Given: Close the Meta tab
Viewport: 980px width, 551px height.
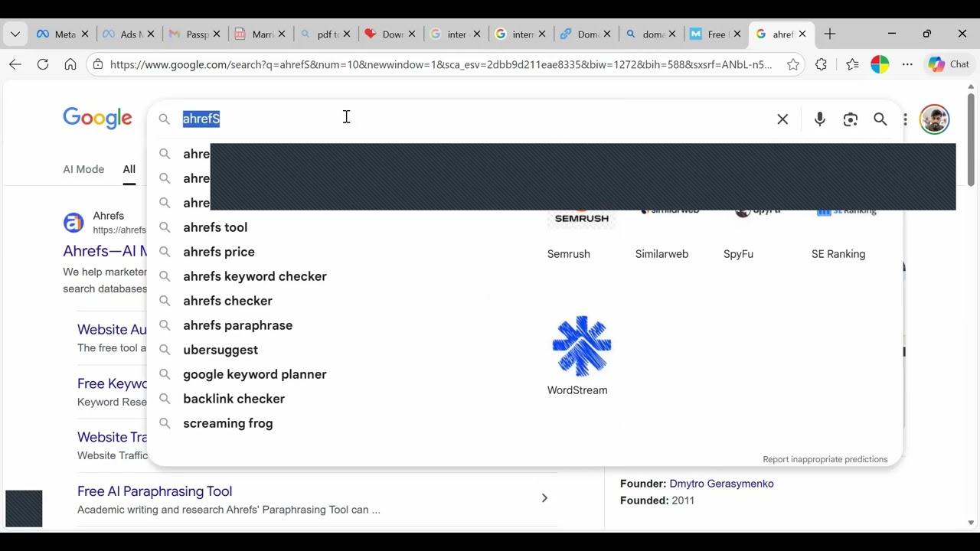Looking at the screenshot, I should click(x=85, y=34).
